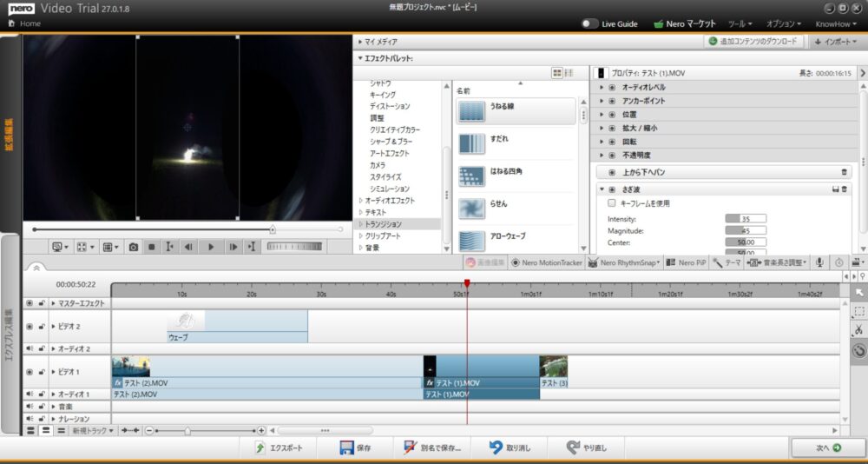Open the テーマ (theme) tool

(727, 262)
